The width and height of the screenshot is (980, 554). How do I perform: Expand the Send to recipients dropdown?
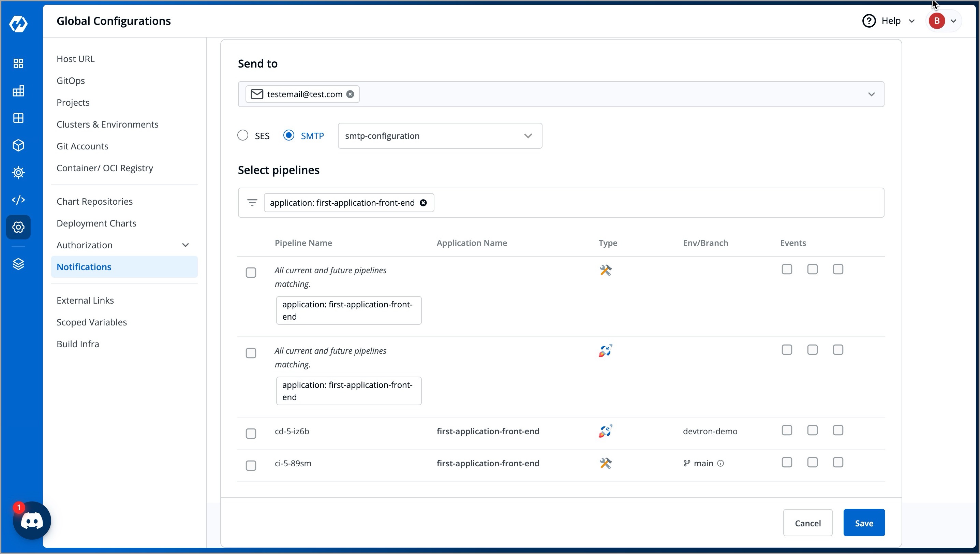(x=872, y=94)
